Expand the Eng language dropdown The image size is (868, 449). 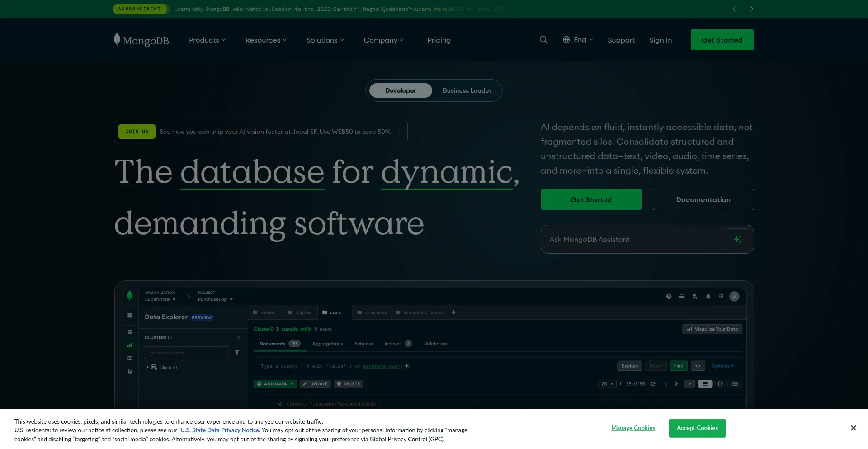tap(578, 40)
